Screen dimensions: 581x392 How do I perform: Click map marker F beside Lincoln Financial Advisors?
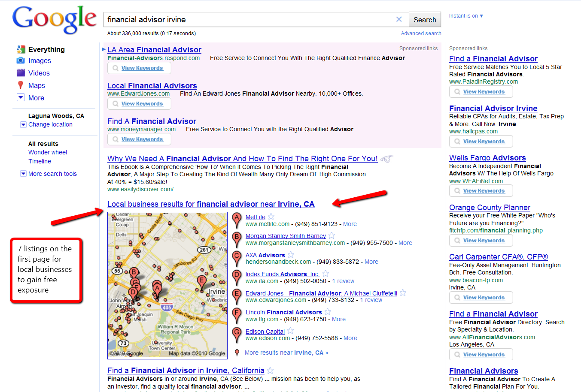(x=237, y=315)
